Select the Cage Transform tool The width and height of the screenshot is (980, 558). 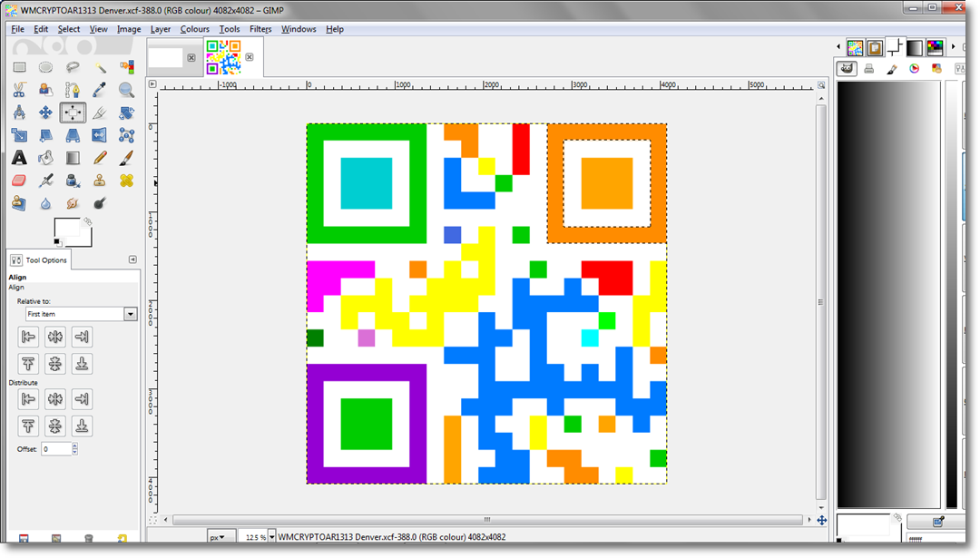click(x=126, y=135)
